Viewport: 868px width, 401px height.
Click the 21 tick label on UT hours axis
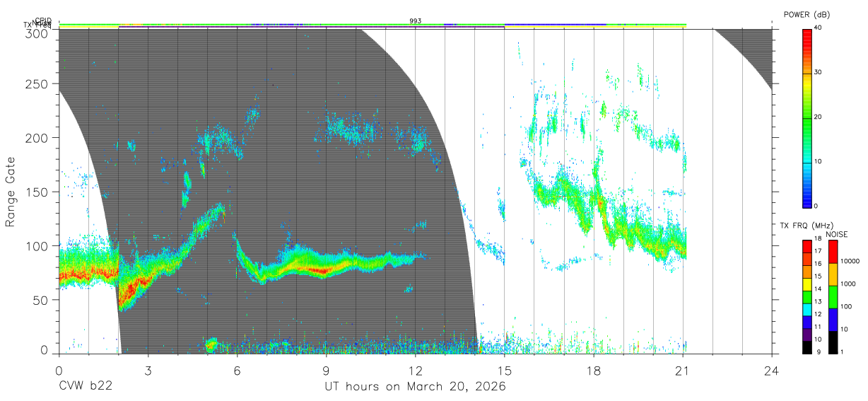click(x=683, y=369)
